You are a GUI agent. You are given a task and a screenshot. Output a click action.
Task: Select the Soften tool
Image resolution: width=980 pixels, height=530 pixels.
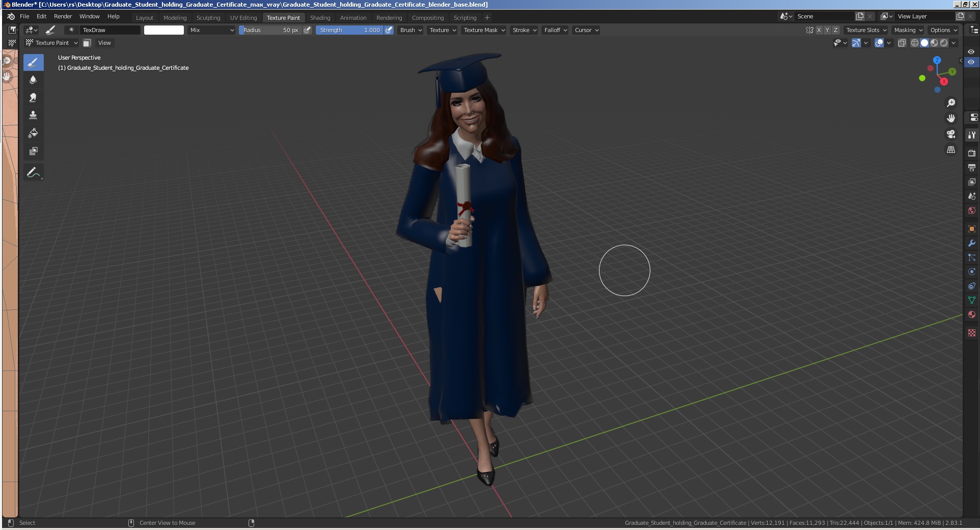point(33,80)
